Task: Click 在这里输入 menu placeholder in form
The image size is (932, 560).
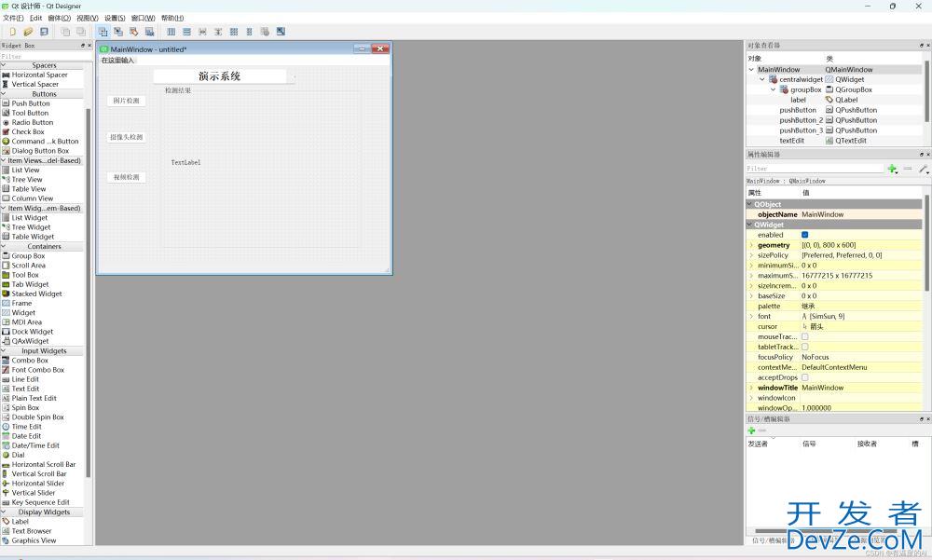Action: point(117,61)
